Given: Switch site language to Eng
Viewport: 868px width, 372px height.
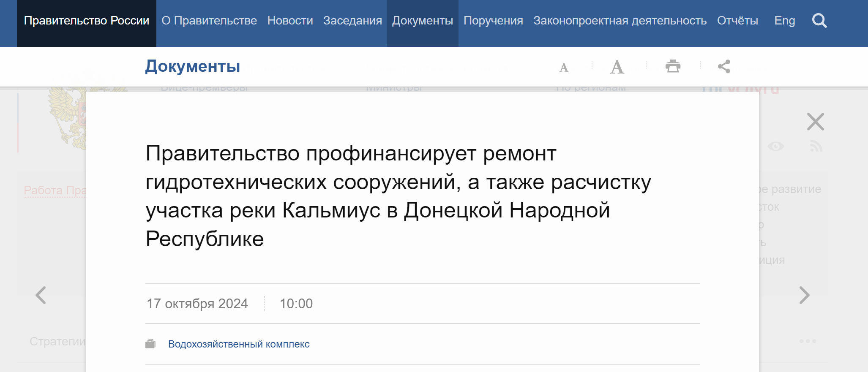Looking at the screenshot, I should pos(785,21).
